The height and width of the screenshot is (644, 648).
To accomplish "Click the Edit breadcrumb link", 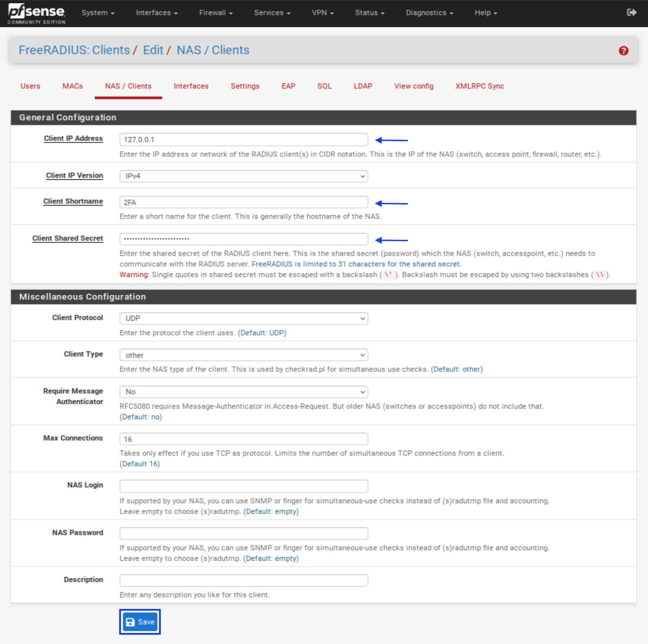I will click(x=153, y=50).
